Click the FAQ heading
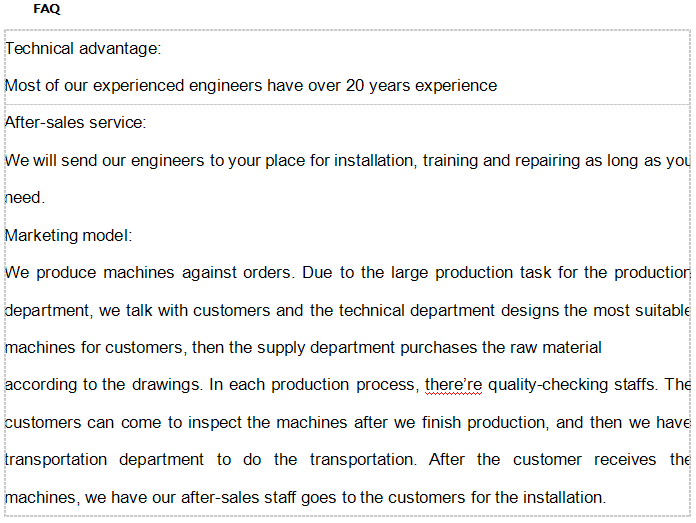Viewport: 696px width, 523px height. 47,9
